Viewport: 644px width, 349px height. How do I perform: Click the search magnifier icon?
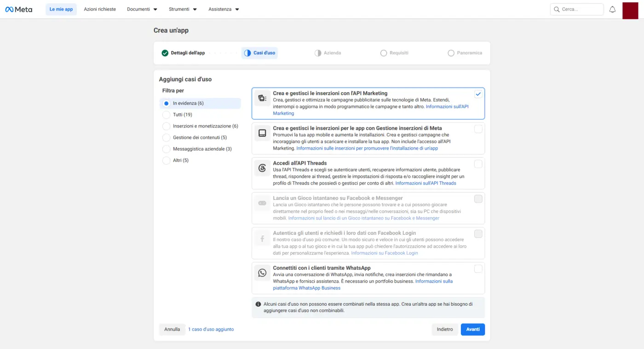coord(557,9)
